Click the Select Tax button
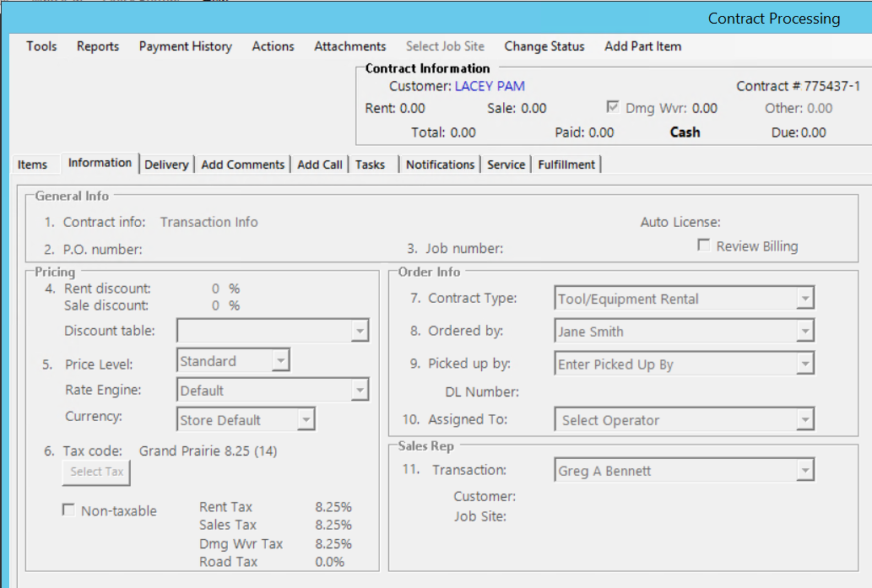The image size is (872, 588). (x=96, y=472)
